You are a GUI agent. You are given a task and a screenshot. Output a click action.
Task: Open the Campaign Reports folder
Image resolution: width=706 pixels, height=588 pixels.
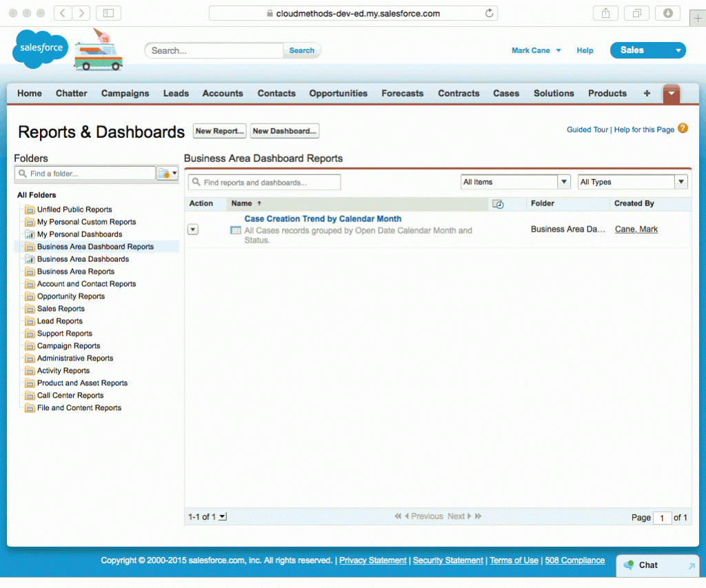pos(68,346)
